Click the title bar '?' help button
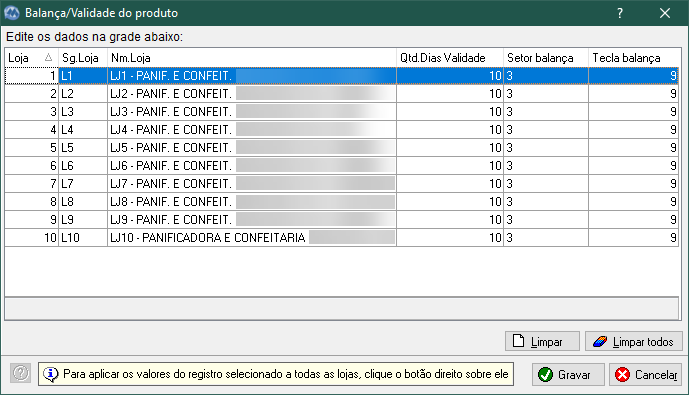 (x=620, y=13)
